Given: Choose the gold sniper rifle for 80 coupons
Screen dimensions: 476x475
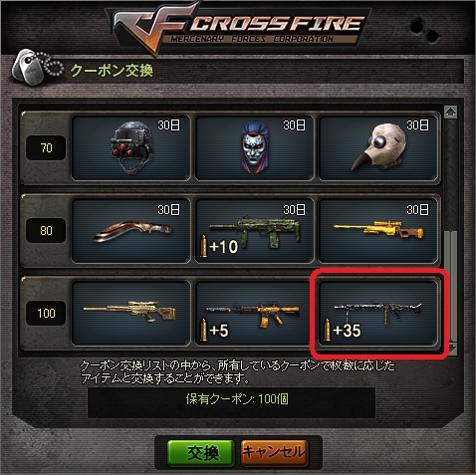Looking at the screenshot, I should 378,231.
